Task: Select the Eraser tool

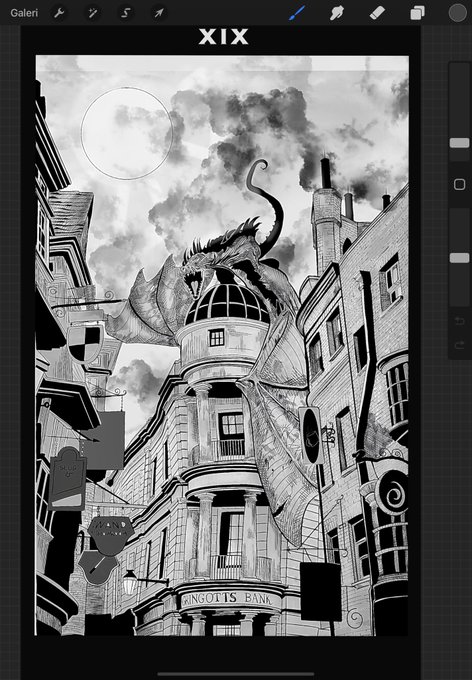Action: pyautogui.click(x=377, y=13)
